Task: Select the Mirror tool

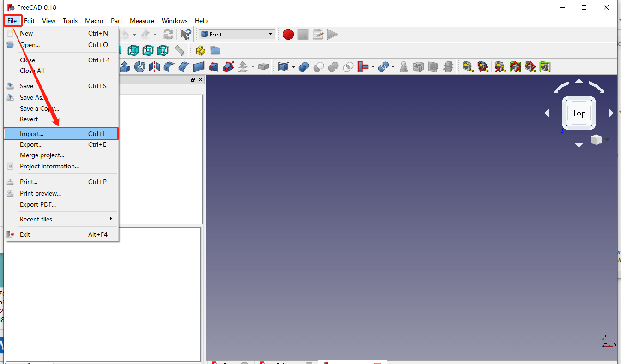Action: click(x=154, y=67)
